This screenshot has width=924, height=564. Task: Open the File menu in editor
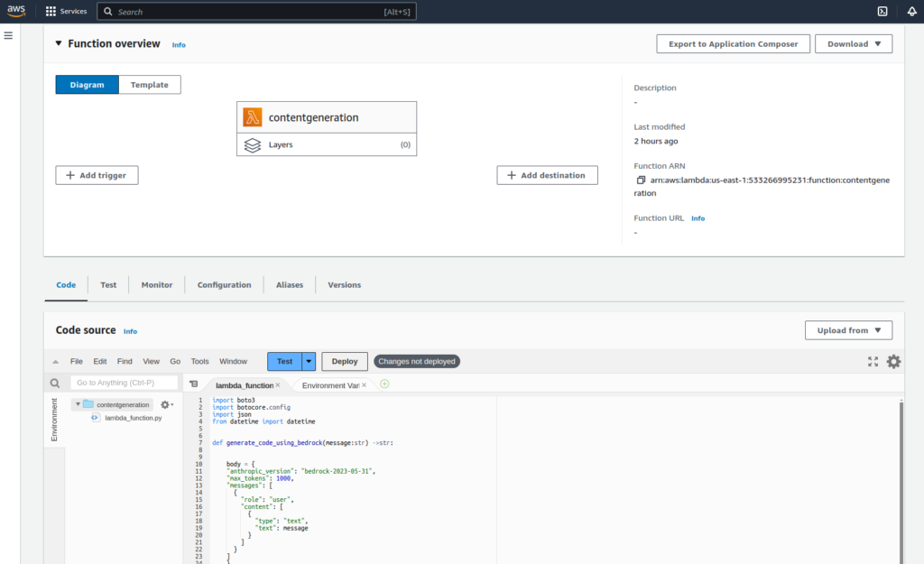coord(77,361)
